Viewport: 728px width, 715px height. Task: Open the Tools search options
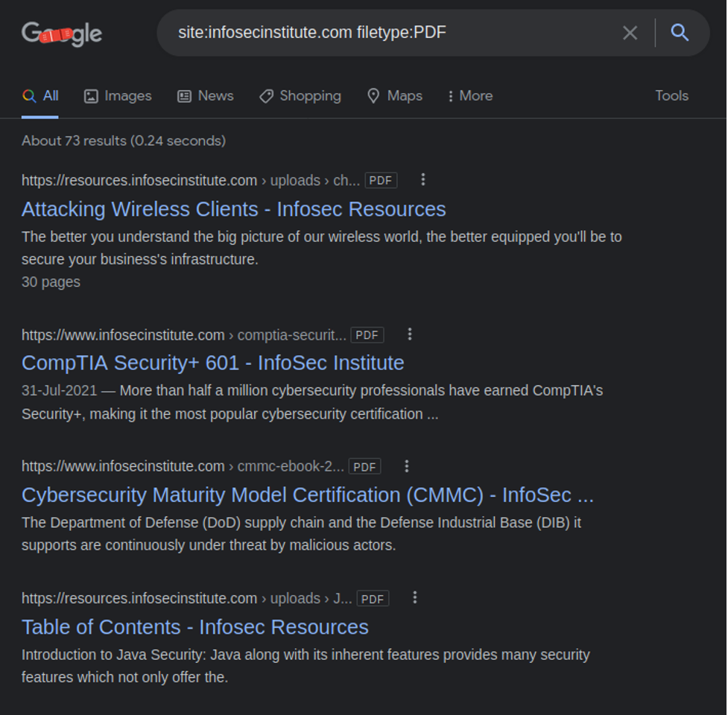click(x=672, y=95)
